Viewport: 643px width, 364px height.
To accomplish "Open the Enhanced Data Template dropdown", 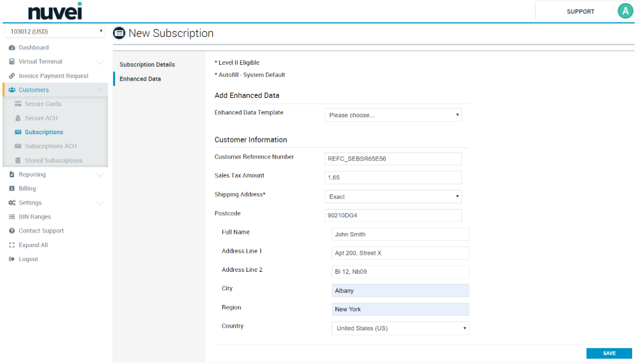I will point(393,115).
